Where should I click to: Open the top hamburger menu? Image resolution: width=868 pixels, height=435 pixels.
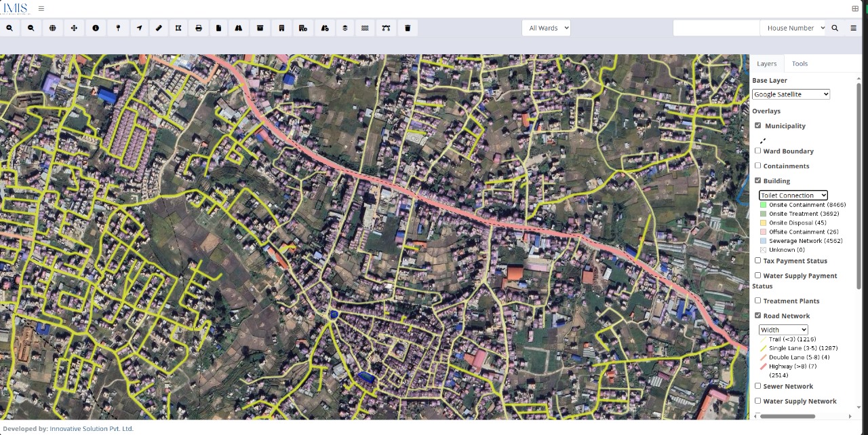(41, 9)
